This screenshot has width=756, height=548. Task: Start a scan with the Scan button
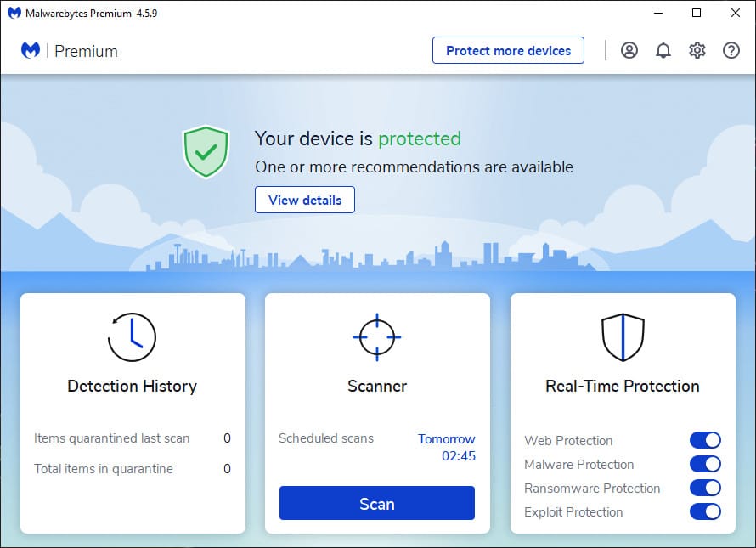click(377, 503)
